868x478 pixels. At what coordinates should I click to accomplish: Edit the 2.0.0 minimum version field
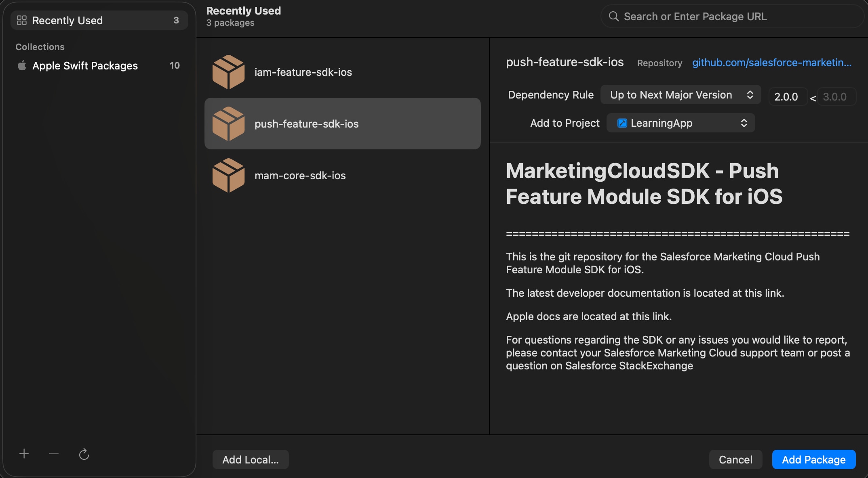pyautogui.click(x=786, y=96)
